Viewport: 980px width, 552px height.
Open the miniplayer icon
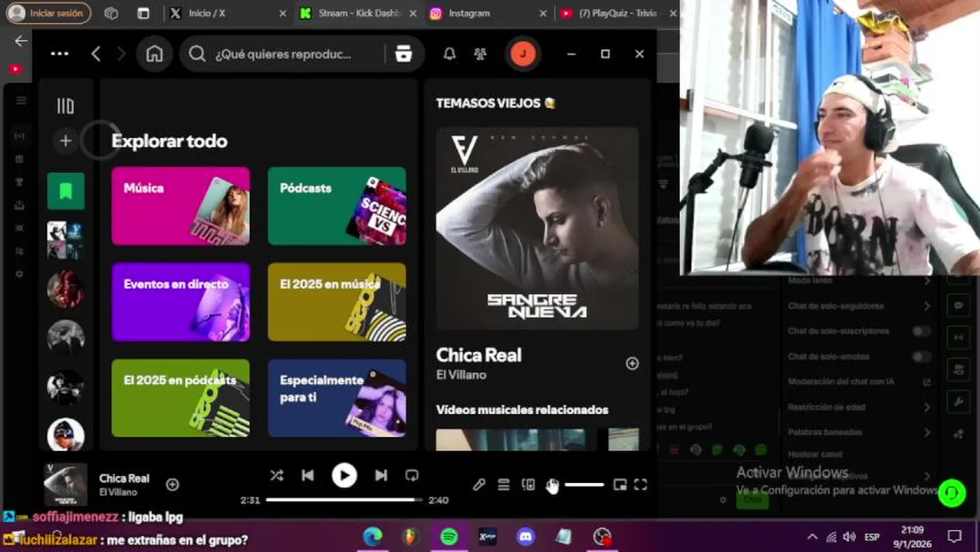(620, 485)
